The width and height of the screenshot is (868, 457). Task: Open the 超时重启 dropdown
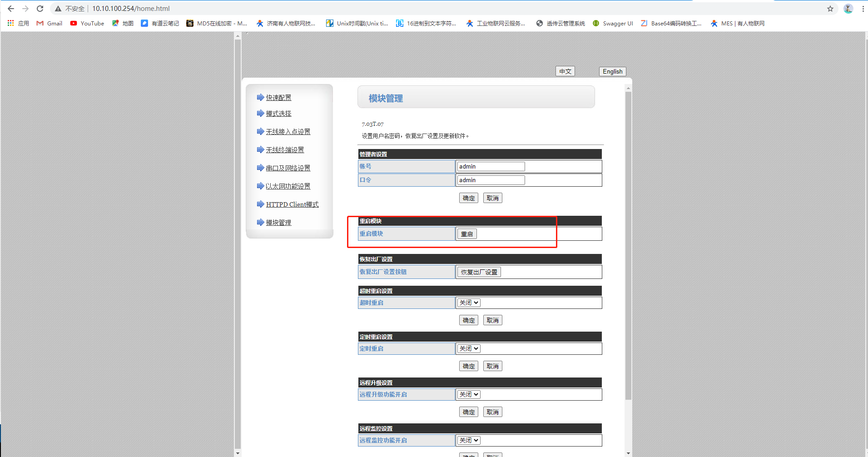[469, 303]
